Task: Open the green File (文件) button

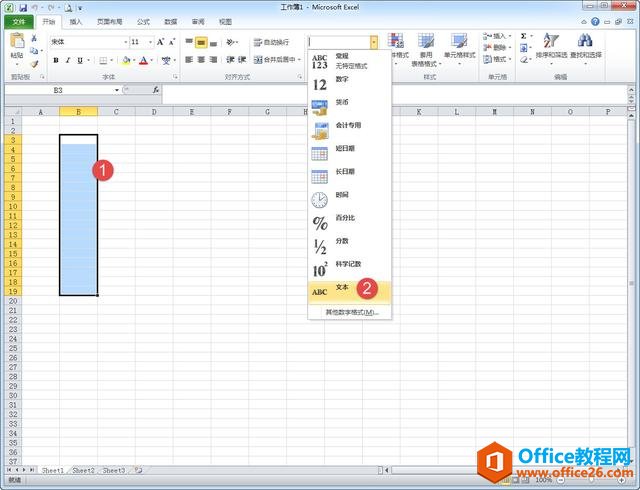Action: [19, 21]
